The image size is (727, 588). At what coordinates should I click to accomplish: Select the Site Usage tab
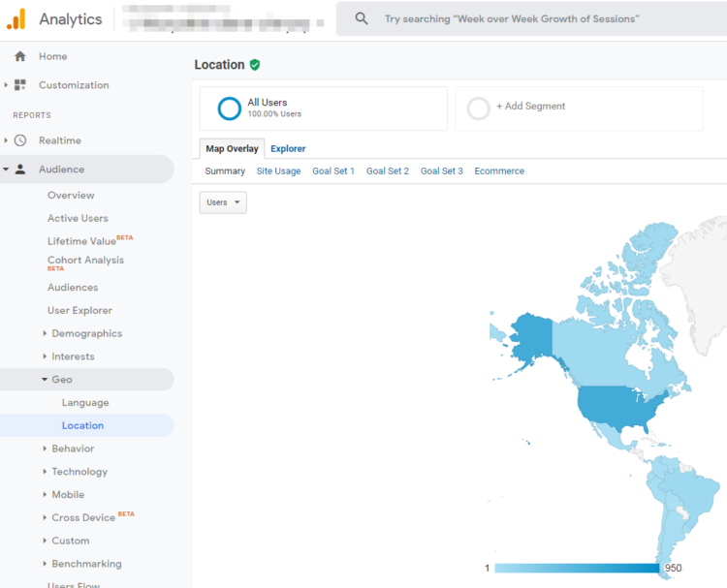pyautogui.click(x=278, y=171)
